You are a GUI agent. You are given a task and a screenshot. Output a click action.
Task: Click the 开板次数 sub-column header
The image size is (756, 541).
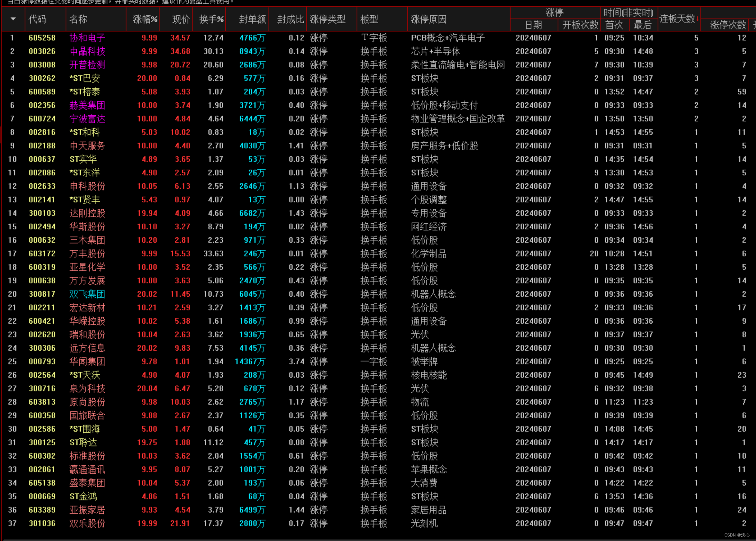click(x=580, y=25)
